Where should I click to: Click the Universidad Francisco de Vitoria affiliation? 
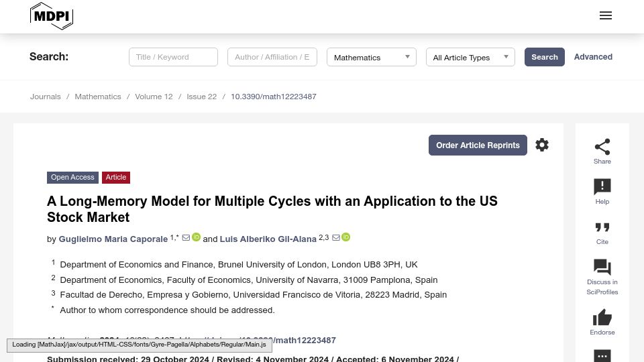coord(254,295)
